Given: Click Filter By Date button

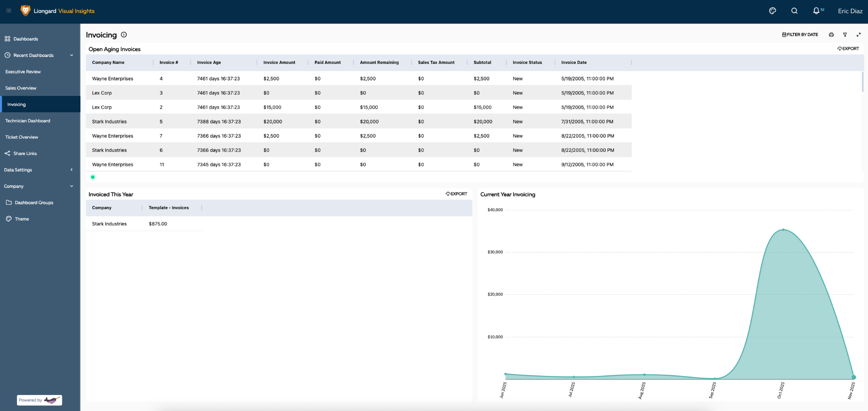Looking at the screenshot, I should pos(800,34).
